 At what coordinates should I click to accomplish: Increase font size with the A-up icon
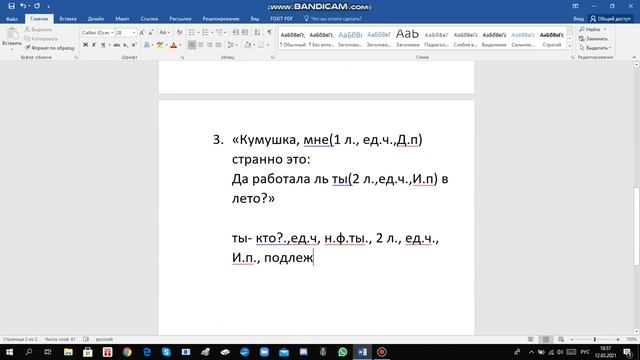pyautogui.click(x=142, y=32)
